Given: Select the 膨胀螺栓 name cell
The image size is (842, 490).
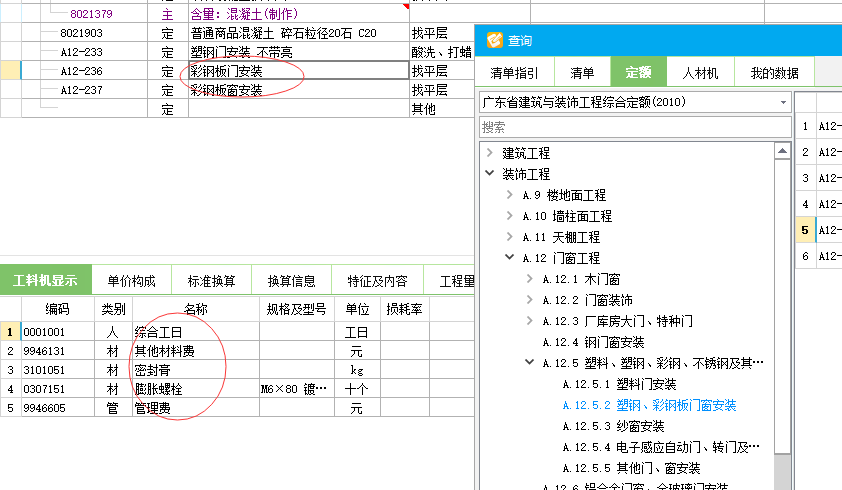Looking at the screenshot, I should click(x=196, y=388).
